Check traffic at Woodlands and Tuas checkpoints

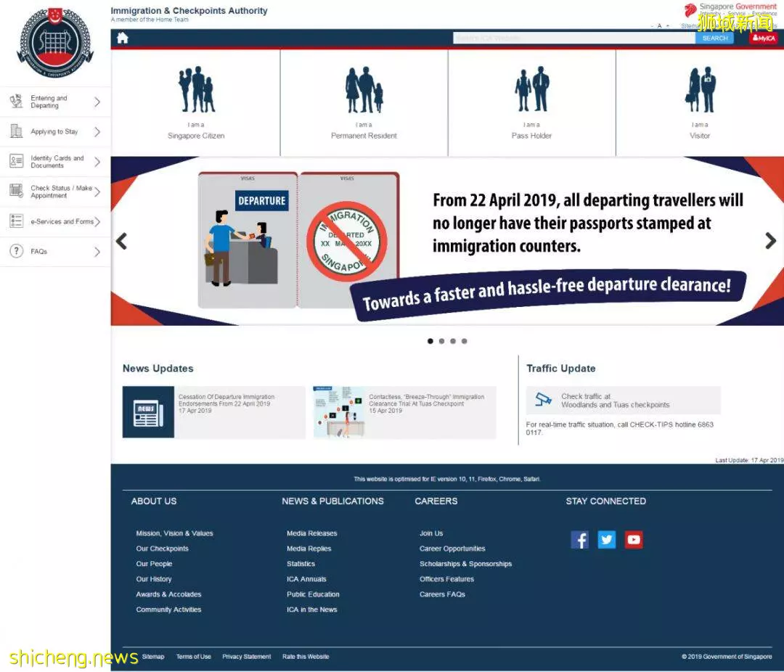[624, 400]
